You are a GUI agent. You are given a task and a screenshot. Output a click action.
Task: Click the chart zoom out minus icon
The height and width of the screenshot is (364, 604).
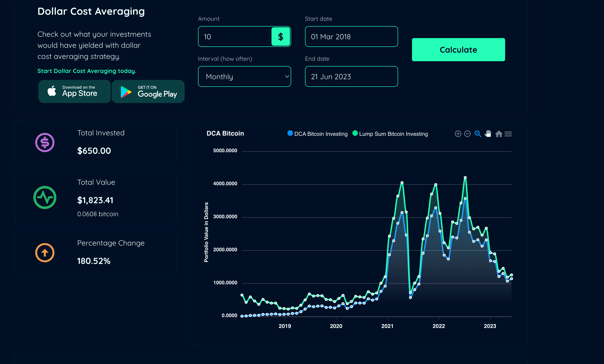tap(467, 134)
